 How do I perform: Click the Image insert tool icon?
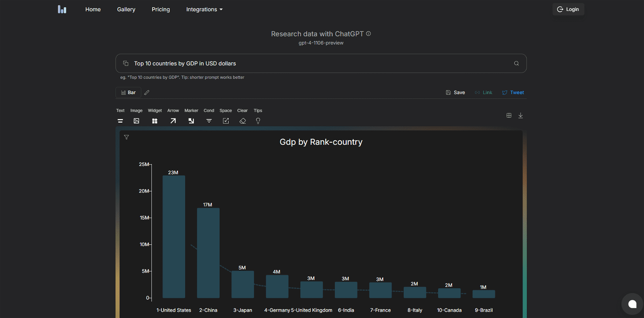point(136,121)
